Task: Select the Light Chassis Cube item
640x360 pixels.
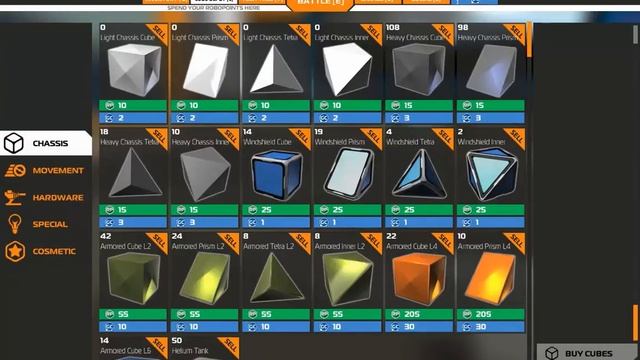Action: coord(133,73)
